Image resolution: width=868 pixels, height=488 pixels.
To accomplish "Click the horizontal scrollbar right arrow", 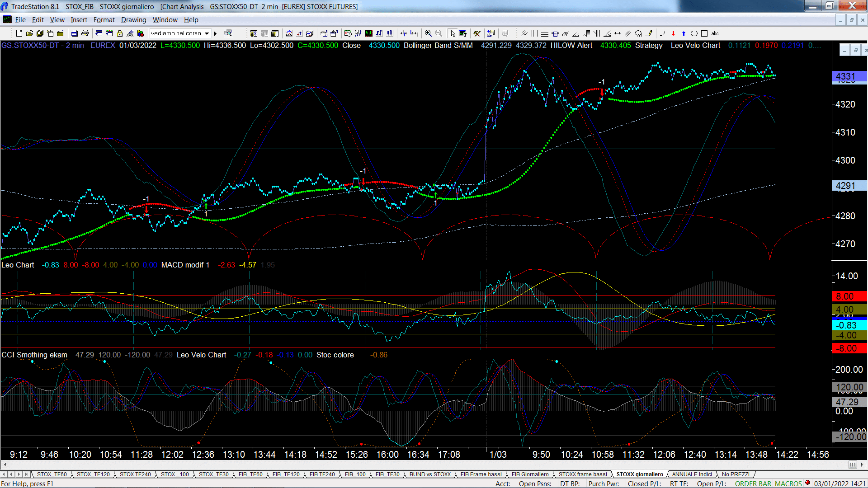I will [862, 465].
